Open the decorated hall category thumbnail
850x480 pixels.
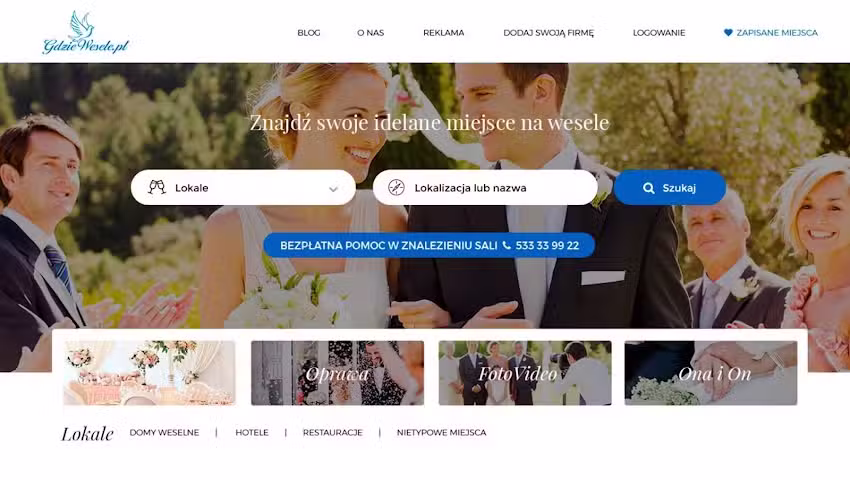149,373
